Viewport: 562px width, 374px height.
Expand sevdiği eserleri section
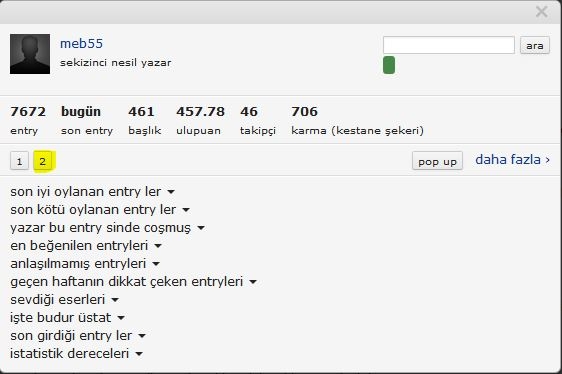coord(65,299)
